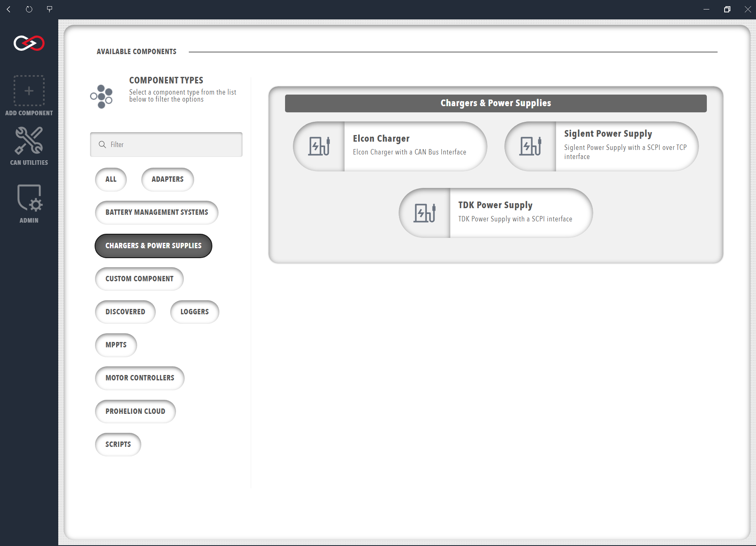
Task: Show Motor Controllers components
Action: pyautogui.click(x=140, y=378)
